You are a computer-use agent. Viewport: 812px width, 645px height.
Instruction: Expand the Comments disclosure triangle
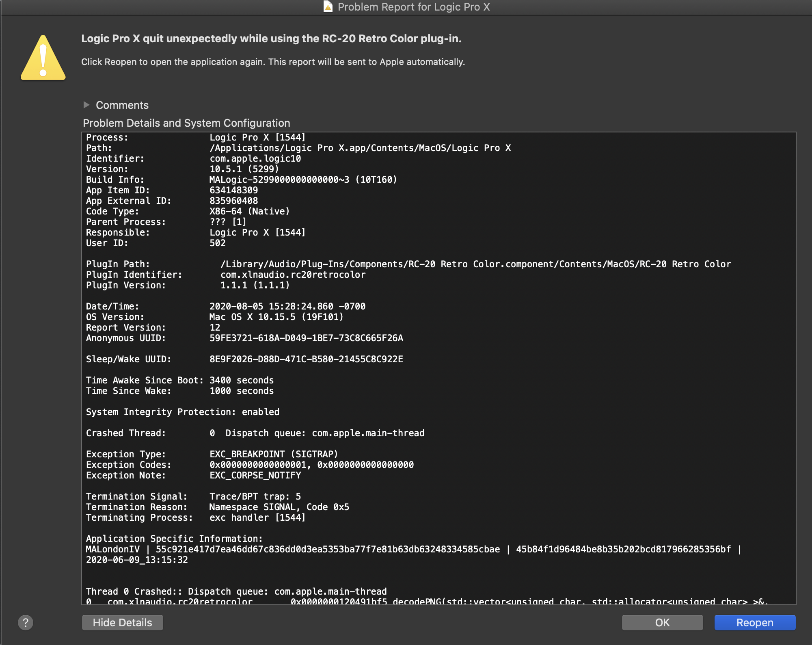coord(86,105)
